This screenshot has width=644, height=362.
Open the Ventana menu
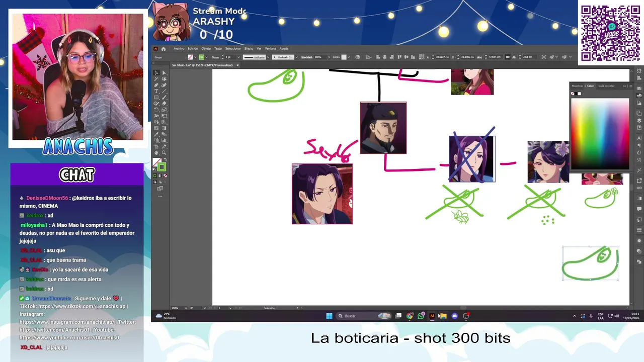tap(270, 49)
